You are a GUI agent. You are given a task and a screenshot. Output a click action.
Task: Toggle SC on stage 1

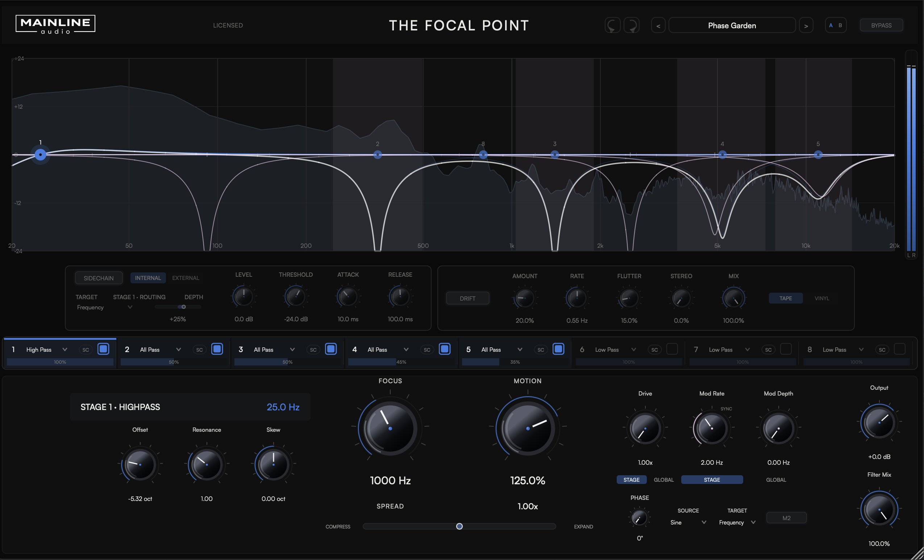click(86, 350)
